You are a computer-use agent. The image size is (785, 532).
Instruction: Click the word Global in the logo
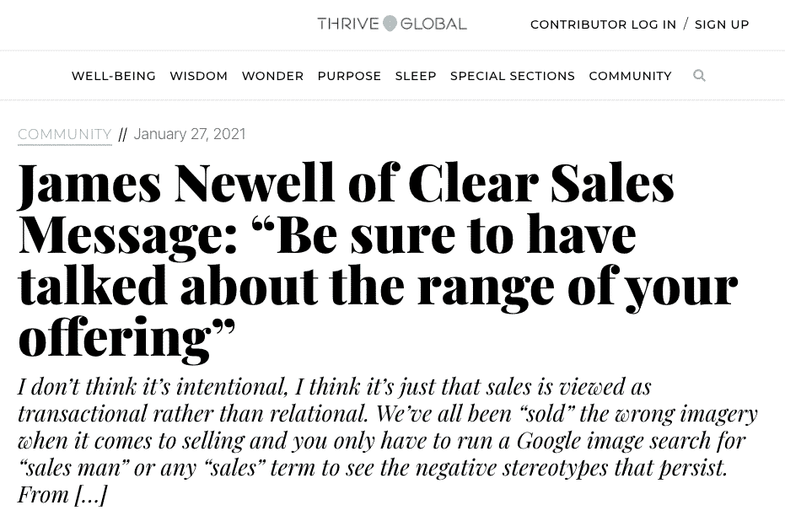click(x=433, y=24)
